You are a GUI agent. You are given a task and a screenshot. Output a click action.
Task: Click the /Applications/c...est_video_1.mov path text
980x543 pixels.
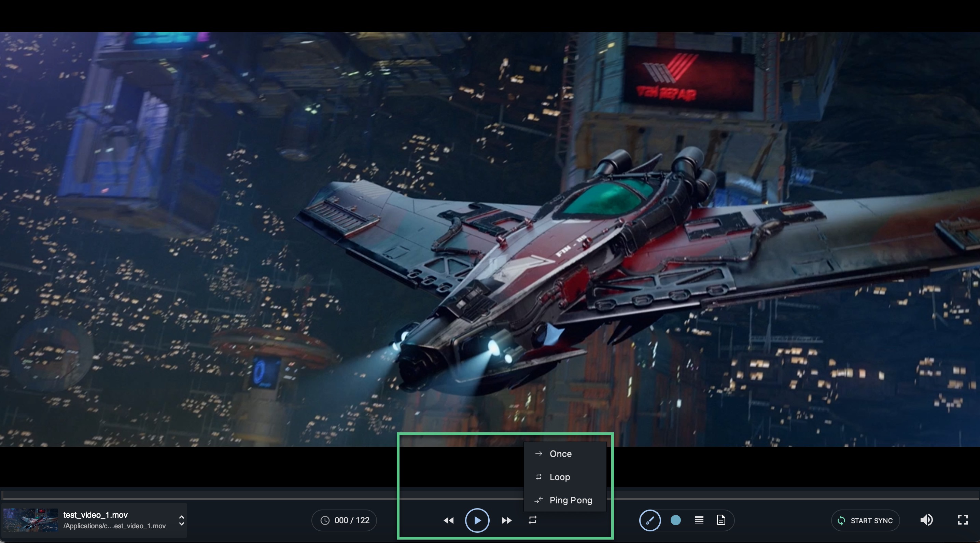click(114, 526)
